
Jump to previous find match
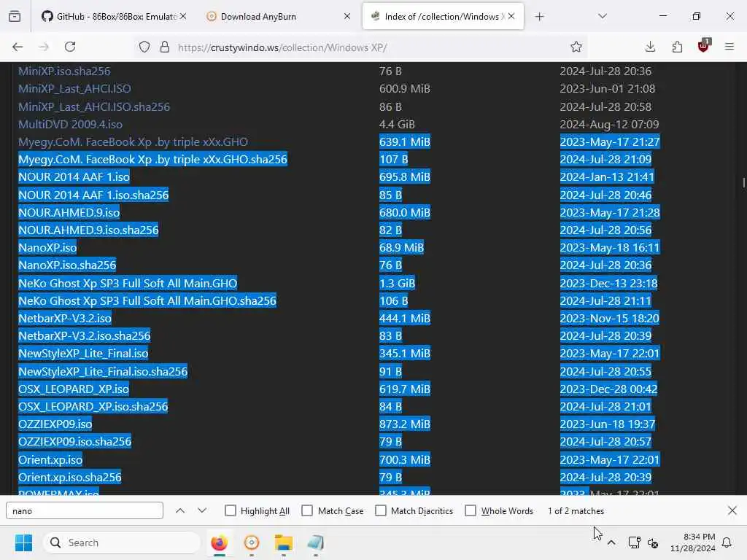(180, 510)
